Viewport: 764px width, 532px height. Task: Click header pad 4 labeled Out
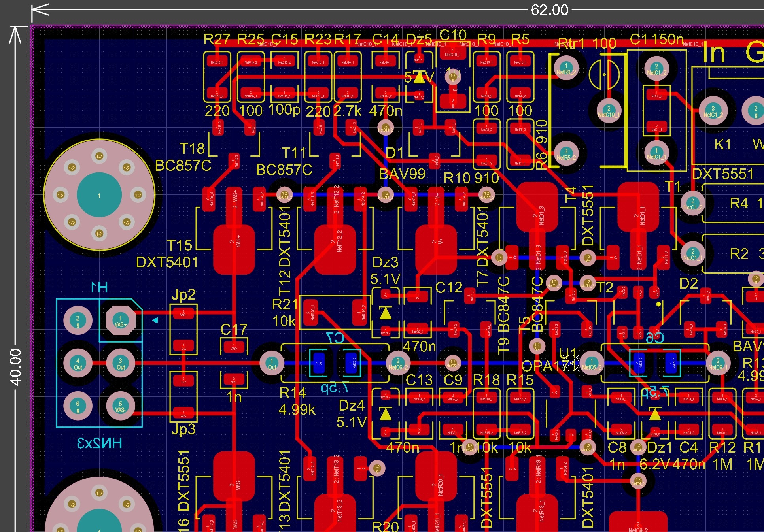point(78,363)
